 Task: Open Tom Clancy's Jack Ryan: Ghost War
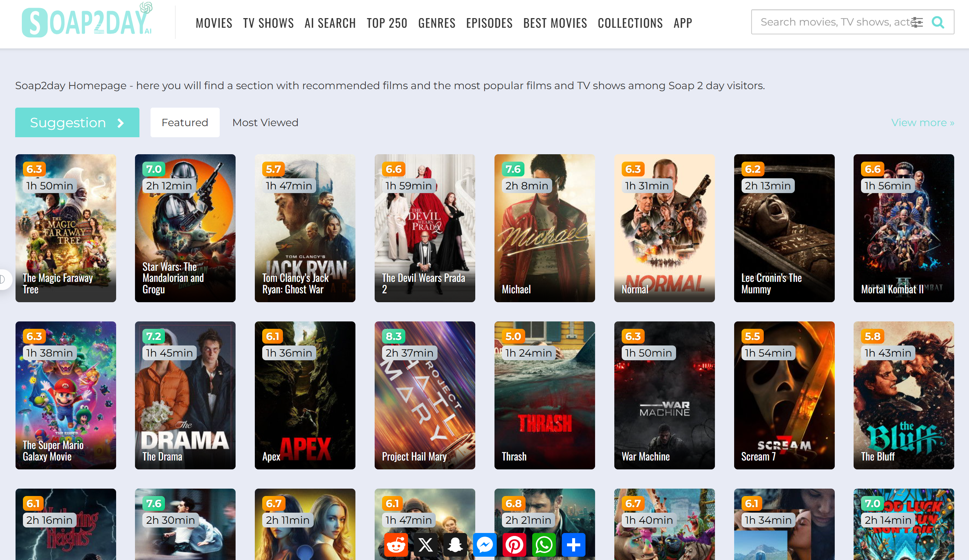pyautogui.click(x=305, y=228)
